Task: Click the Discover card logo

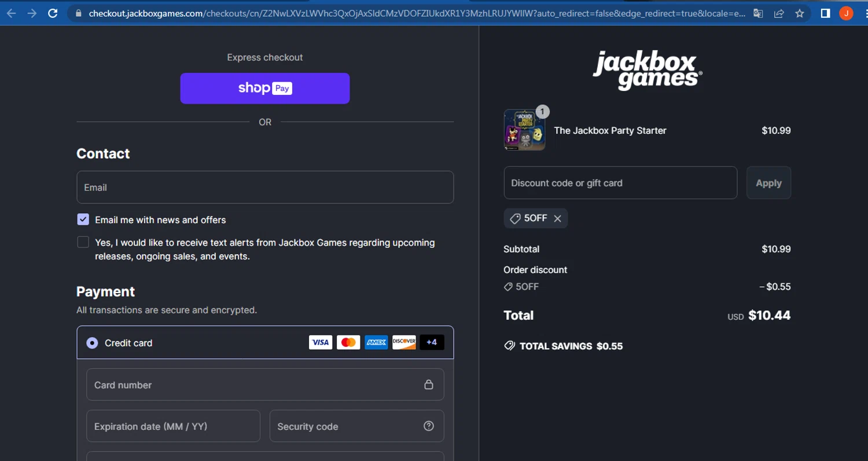Action: click(404, 342)
